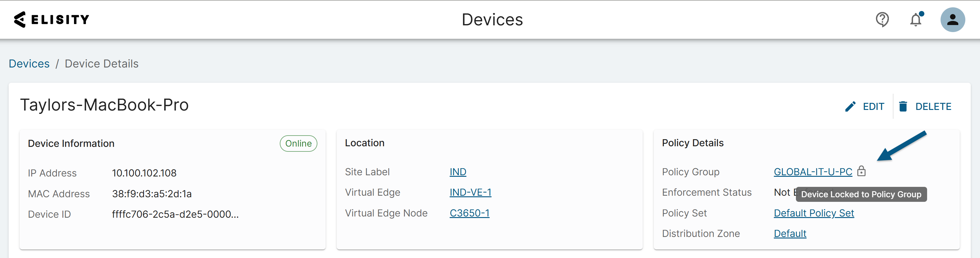Click the Online status badge

(x=298, y=144)
